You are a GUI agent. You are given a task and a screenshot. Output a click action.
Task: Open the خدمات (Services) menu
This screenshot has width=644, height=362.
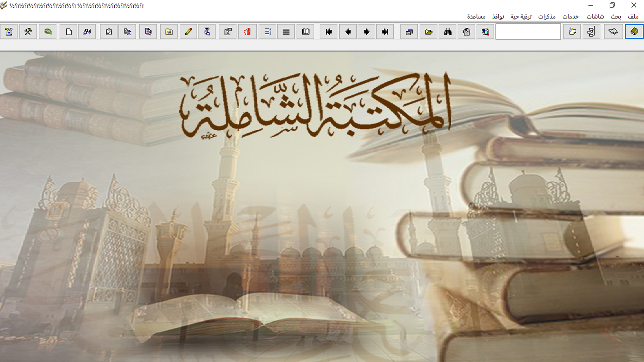tap(570, 16)
